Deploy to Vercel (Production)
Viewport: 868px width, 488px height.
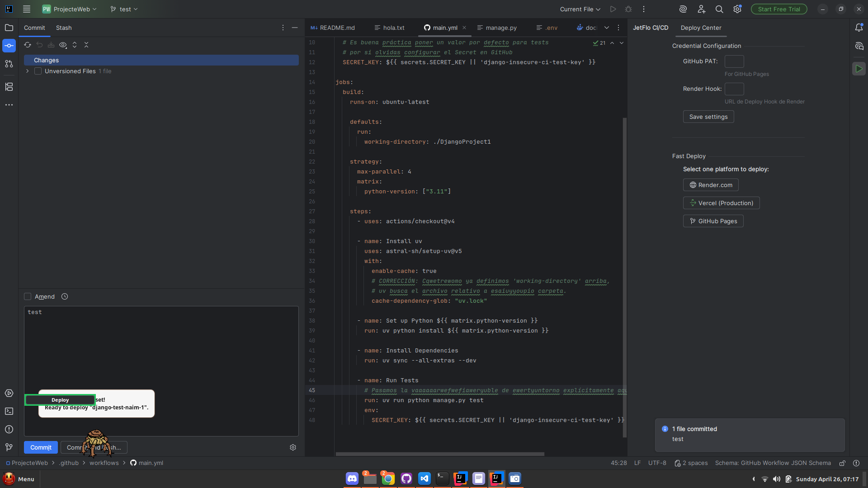[721, 203]
